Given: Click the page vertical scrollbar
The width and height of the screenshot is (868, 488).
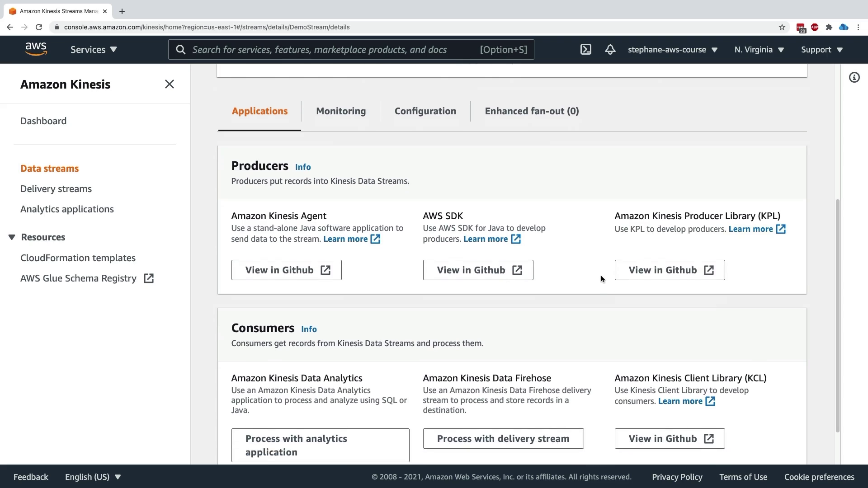Looking at the screenshot, I should pyautogui.click(x=837, y=316).
